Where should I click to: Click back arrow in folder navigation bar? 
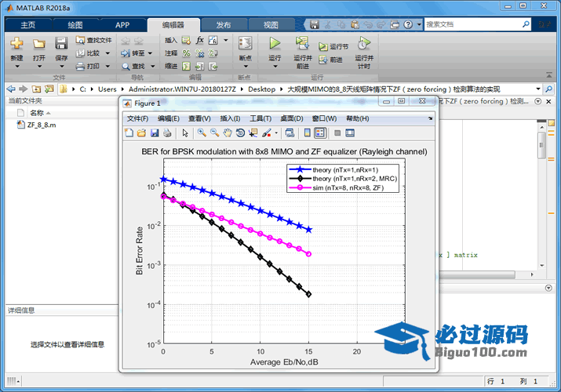[11, 89]
